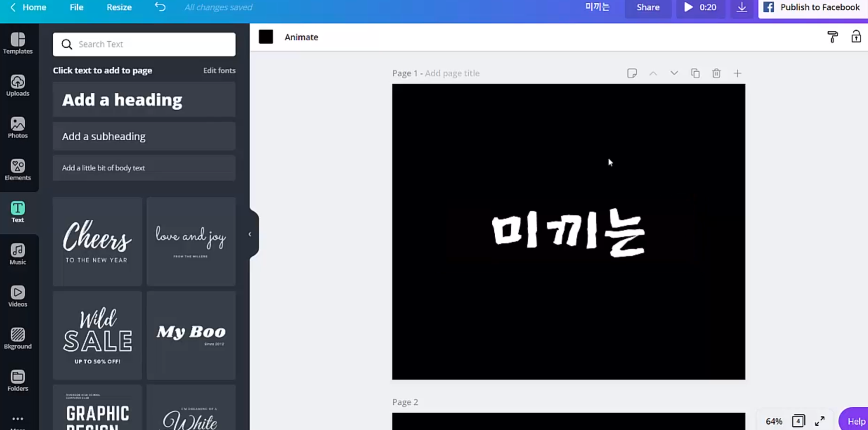Go back to Home
Image resolution: width=868 pixels, height=430 pixels.
coord(28,7)
